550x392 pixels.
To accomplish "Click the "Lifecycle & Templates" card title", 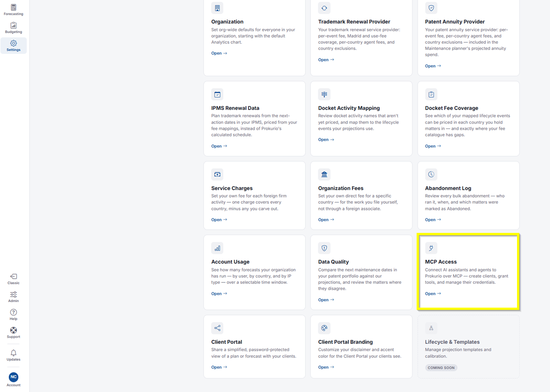I will point(452,342).
